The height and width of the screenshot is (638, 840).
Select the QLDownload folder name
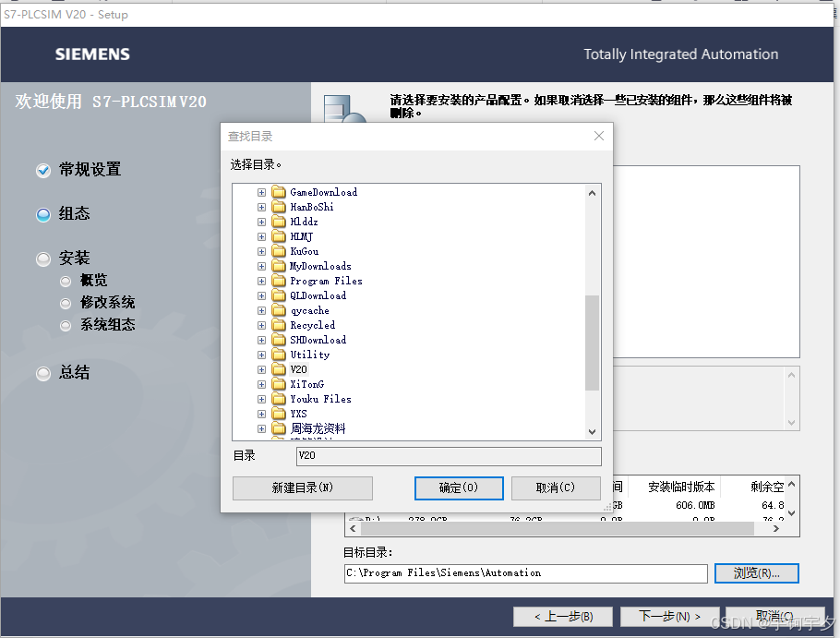click(318, 295)
